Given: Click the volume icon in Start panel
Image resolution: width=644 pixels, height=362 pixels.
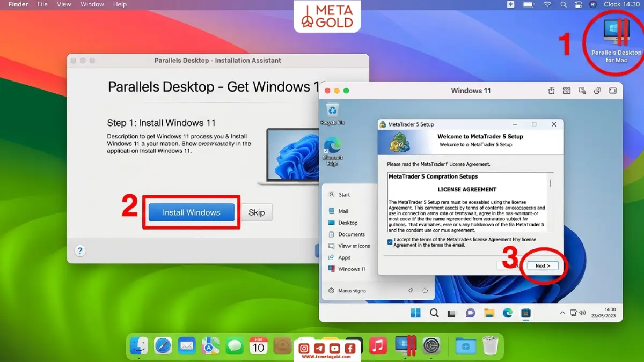Looking at the screenshot, I should [411, 291].
